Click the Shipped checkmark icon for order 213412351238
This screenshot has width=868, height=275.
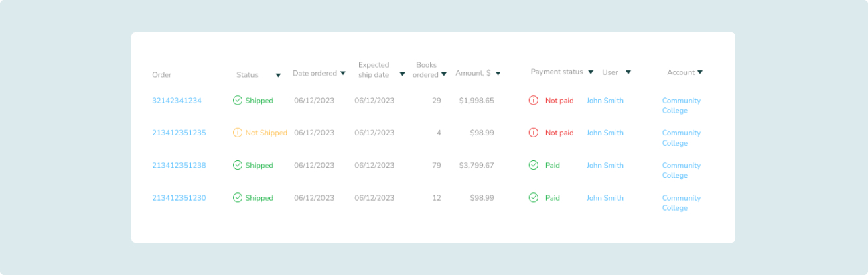(238, 165)
